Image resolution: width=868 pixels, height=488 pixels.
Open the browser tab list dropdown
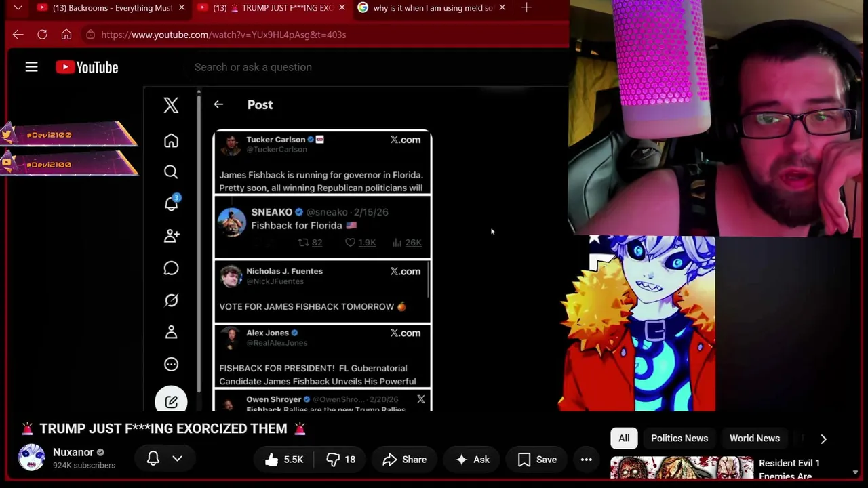pos(18,8)
